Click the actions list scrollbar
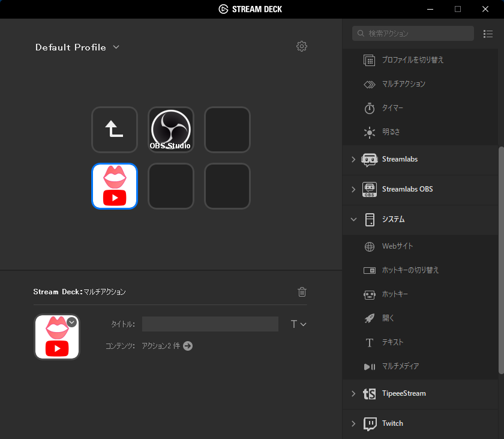This screenshot has width=504, height=439. click(501, 260)
